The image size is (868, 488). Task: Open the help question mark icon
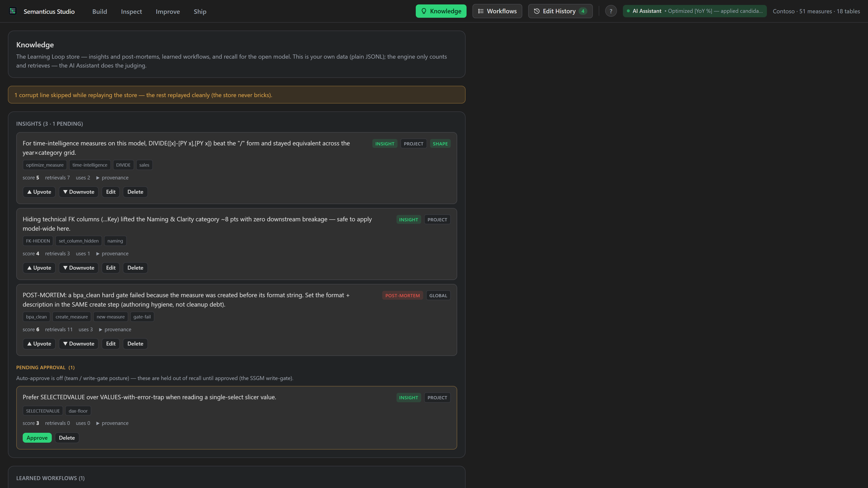tap(611, 11)
